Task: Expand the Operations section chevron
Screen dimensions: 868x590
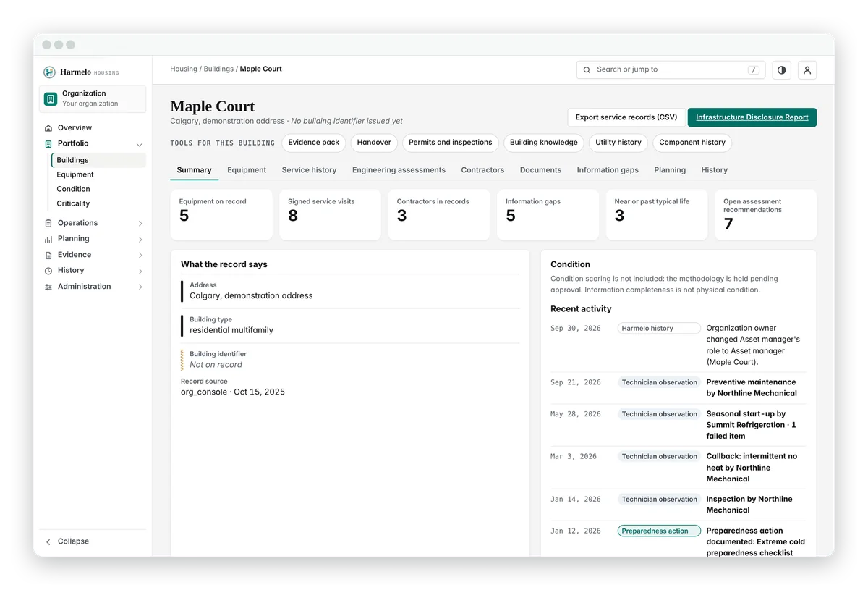Action: pos(140,223)
